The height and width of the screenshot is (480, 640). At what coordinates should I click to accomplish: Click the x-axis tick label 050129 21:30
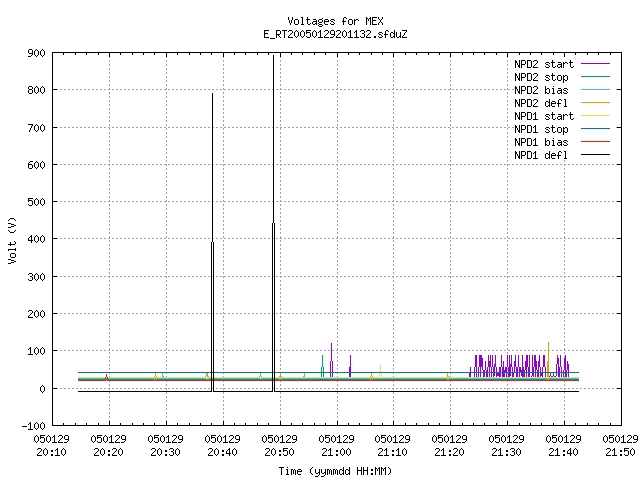507,446
